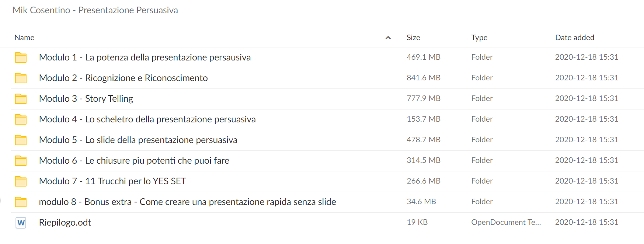Select Modulo 7 - 11 Trucchi per lo YES SET
The height and width of the screenshot is (244, 644).
coord(112,181)
